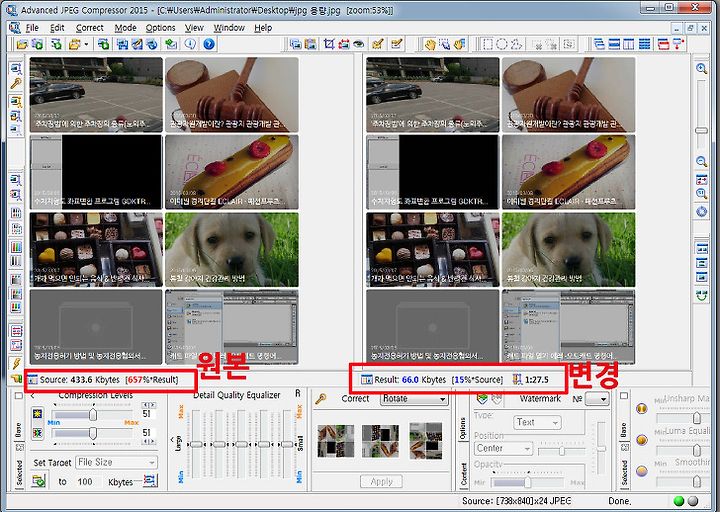Adjust the Smoothing slider

point(697,481)
